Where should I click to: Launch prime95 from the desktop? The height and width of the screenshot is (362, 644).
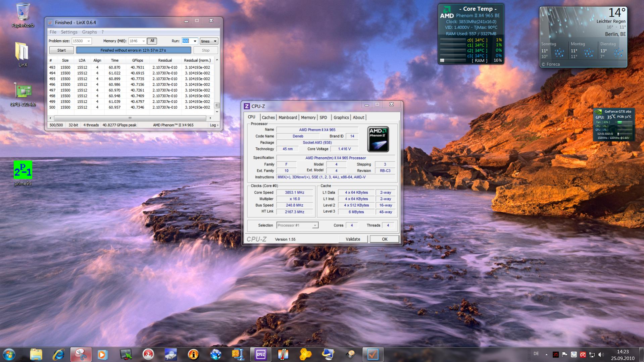coord(23,170)
